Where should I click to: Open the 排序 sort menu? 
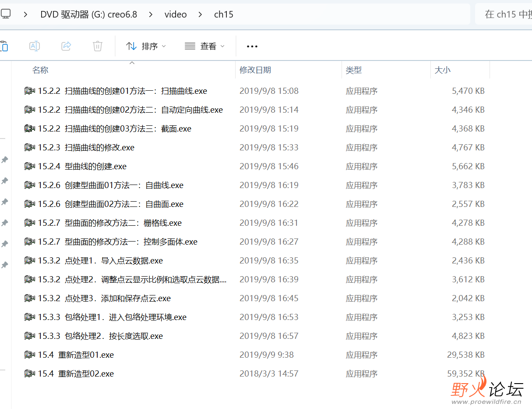click(146, 46)
